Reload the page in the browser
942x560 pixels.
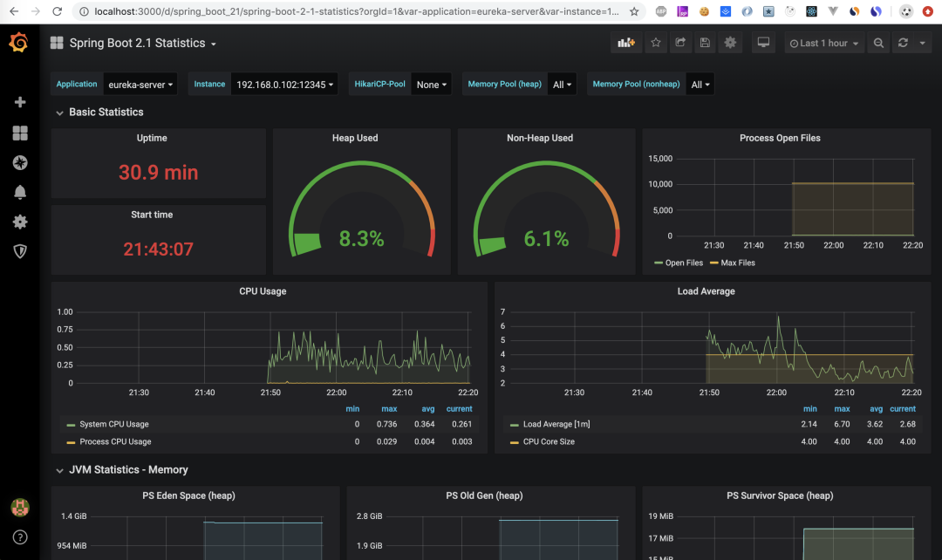click(x=57, y=11)
